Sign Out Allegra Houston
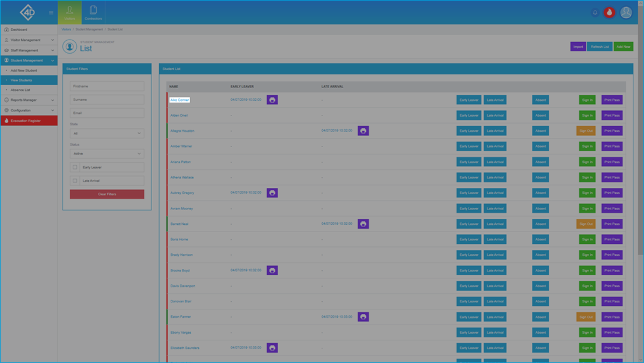The height and width of the screenshot is (363, 644). point(586,131)
